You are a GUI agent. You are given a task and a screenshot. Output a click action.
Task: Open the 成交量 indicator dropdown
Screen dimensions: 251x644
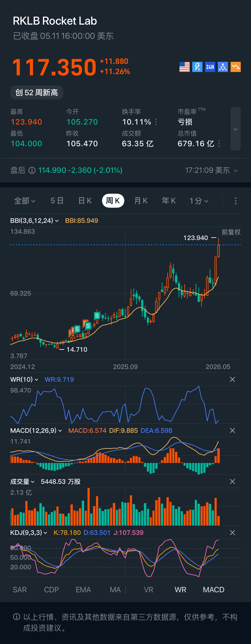[22, 482]
